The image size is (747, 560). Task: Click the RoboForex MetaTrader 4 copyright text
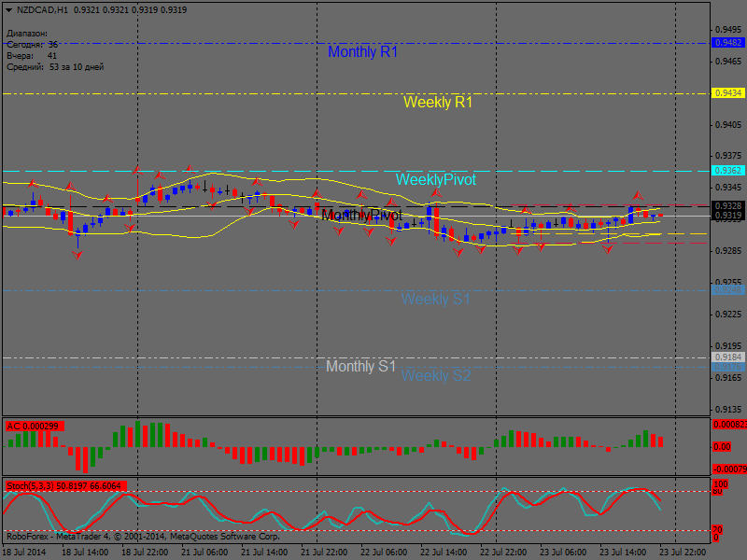(x=142, y=537)
